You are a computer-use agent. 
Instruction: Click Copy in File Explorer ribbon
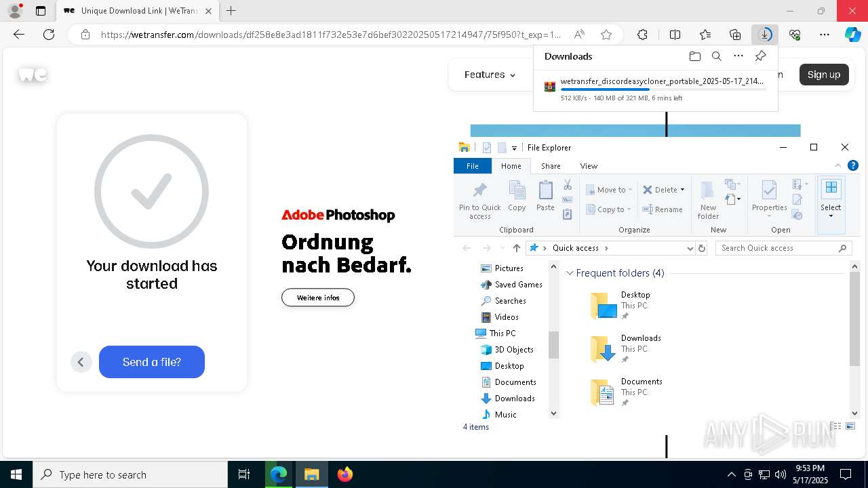point(517,197)
